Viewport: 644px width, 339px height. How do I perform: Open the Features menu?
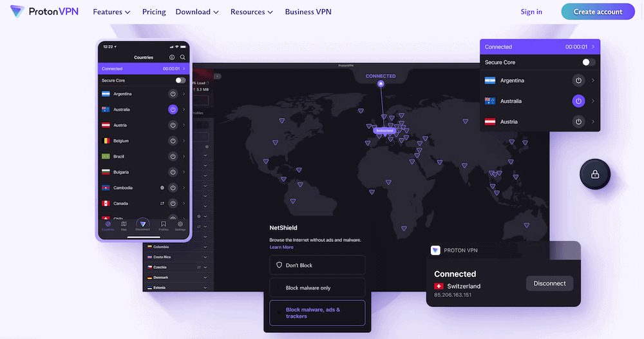tap(111, 12)
